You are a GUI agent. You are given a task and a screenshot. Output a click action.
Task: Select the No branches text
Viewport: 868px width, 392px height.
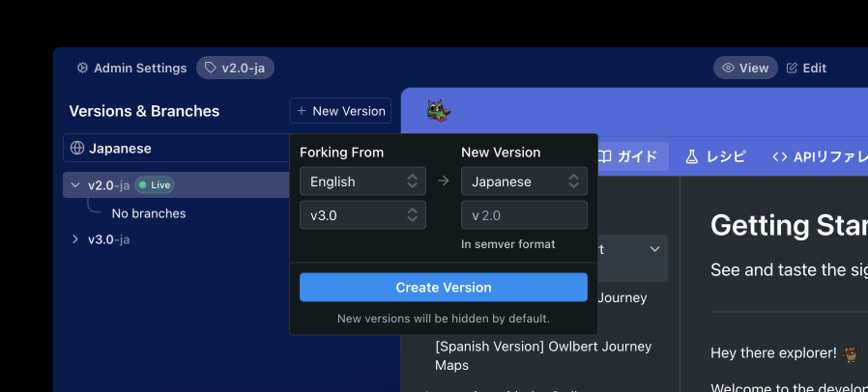(x=148, y=213)
